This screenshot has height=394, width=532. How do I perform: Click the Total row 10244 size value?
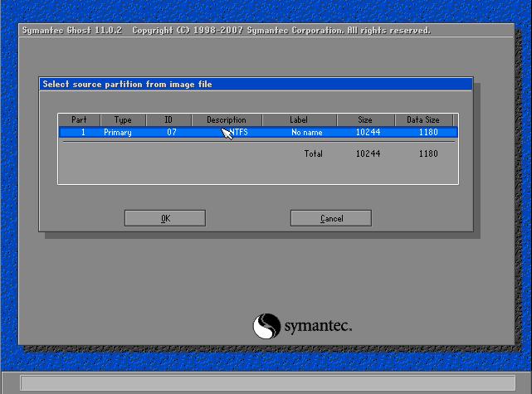point(368,153)
